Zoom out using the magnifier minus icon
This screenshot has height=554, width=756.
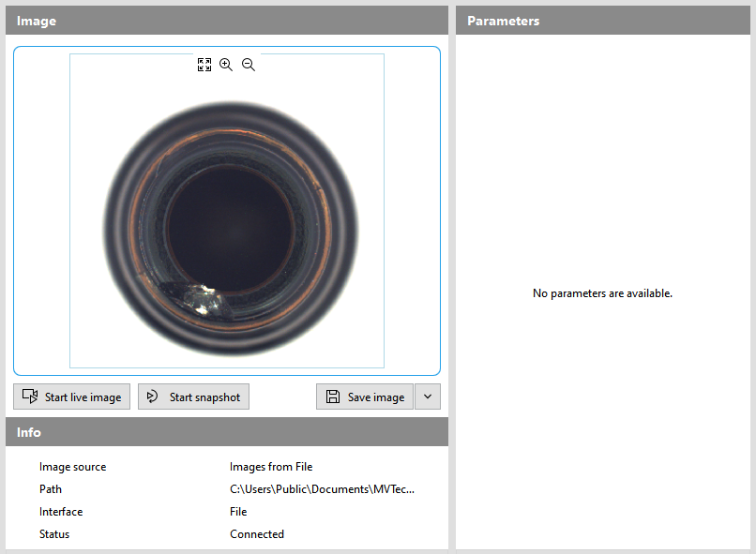pos(249,65)
